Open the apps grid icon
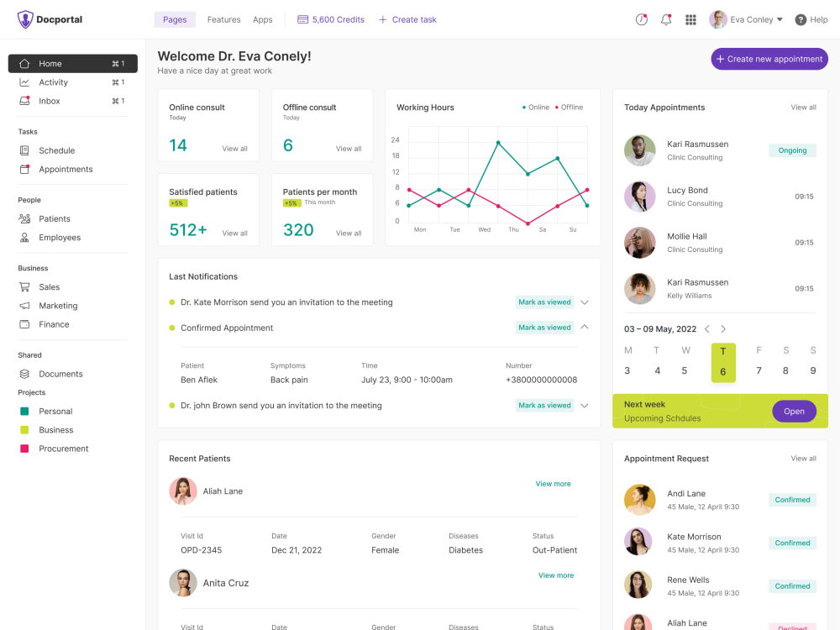 coord(690,20)
